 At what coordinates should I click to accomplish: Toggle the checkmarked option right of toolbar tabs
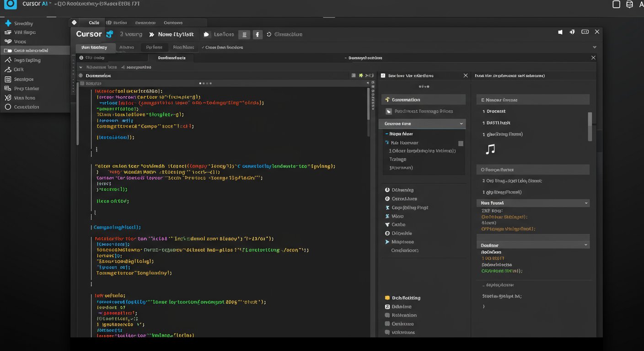[222, 48]
